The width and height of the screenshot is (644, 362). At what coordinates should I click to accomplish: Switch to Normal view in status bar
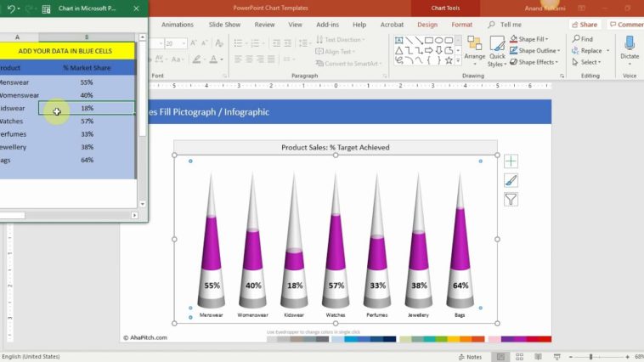(x=501, y=357)
